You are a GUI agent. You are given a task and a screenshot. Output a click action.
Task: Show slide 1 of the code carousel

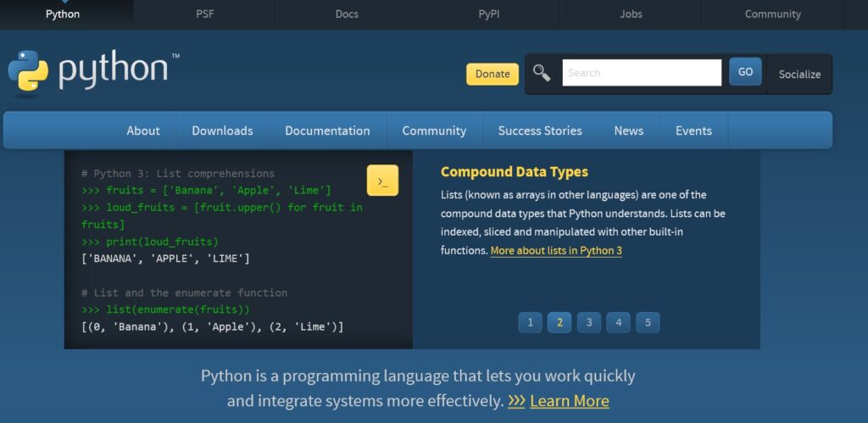click(531, 323)
